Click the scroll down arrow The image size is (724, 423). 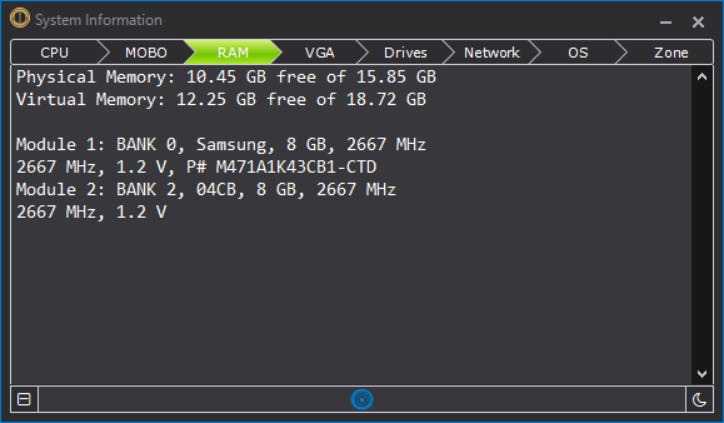point(702,374)
